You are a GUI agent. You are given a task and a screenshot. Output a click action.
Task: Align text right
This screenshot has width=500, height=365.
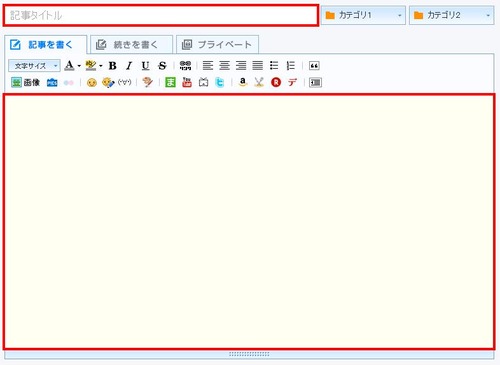click(x=241, y=65)
